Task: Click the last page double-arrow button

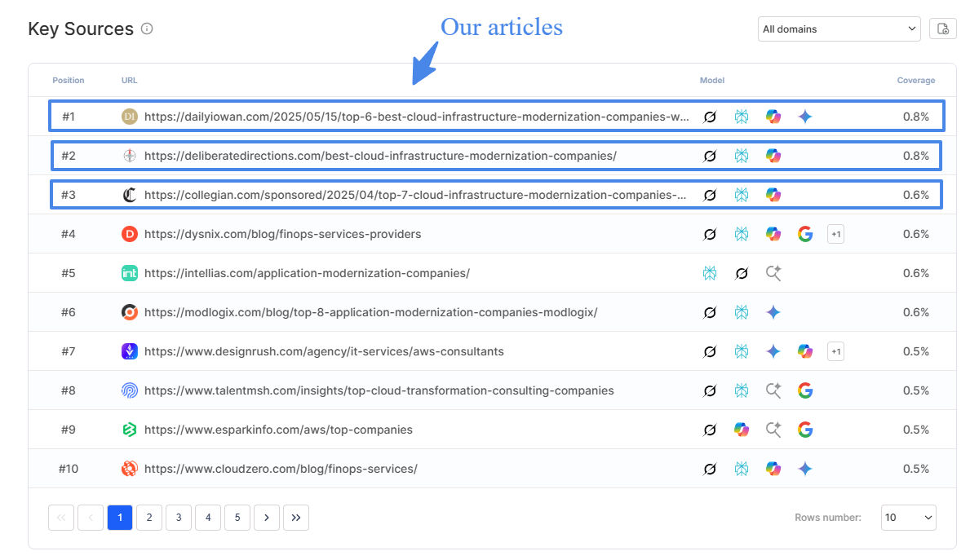Action: tap(296, 518)
